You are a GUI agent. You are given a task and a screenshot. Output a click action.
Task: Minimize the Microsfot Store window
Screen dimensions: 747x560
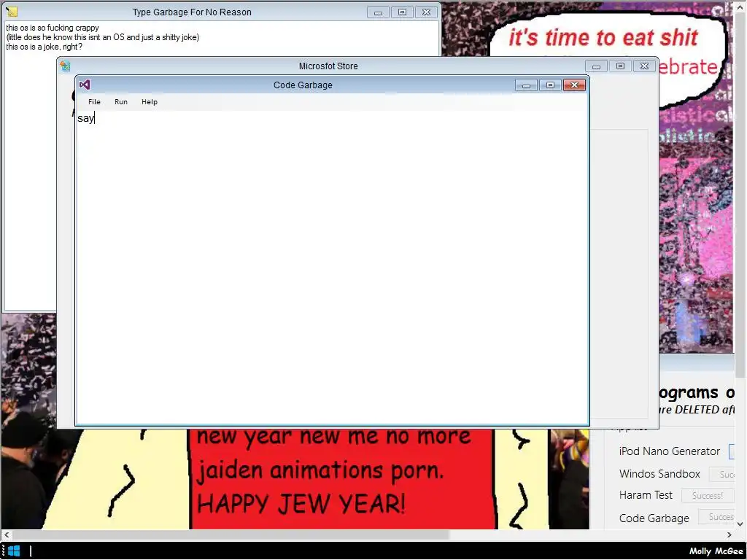pyautogui.click(x=596, y=66)
